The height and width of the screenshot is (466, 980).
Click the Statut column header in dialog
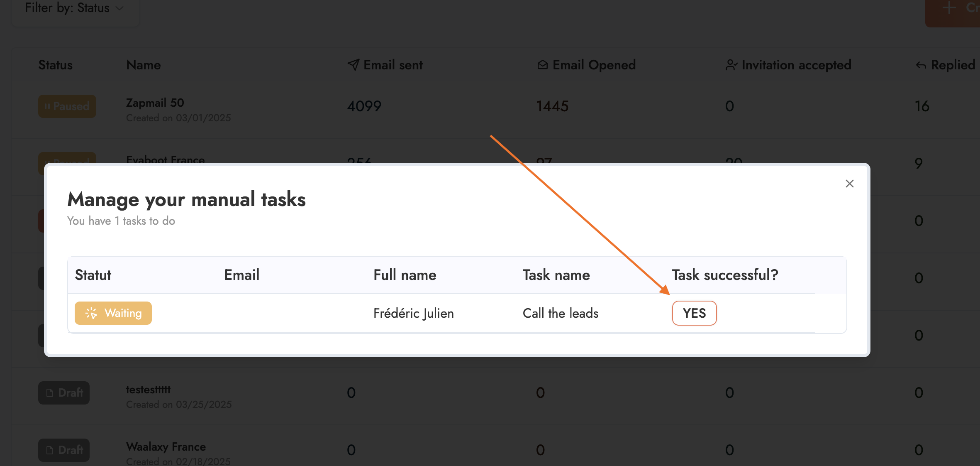93,275
